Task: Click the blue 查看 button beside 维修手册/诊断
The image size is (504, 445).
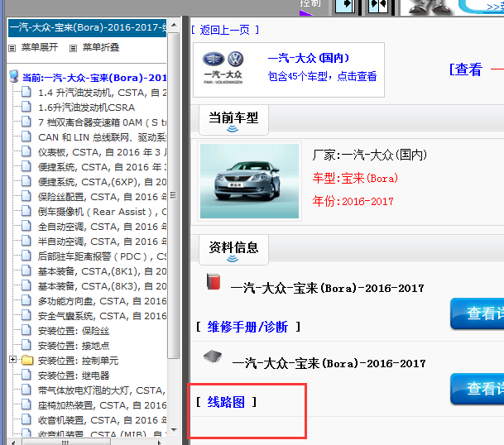Action: click(x=478, y=313)
